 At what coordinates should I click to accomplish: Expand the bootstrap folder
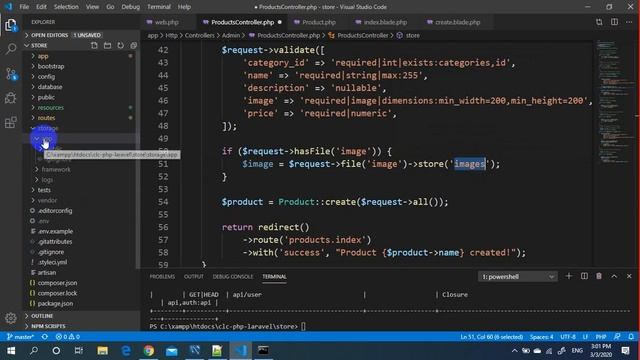click(x=81, y=66)
